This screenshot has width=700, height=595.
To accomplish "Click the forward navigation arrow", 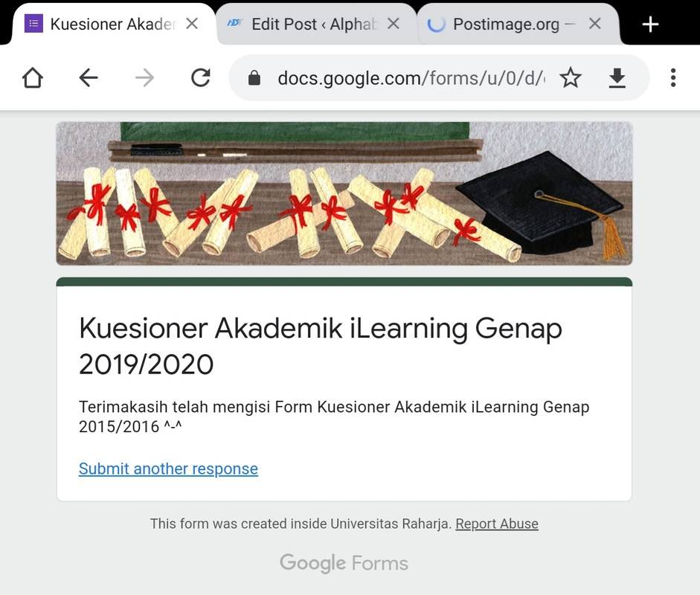I will (144, 77).
